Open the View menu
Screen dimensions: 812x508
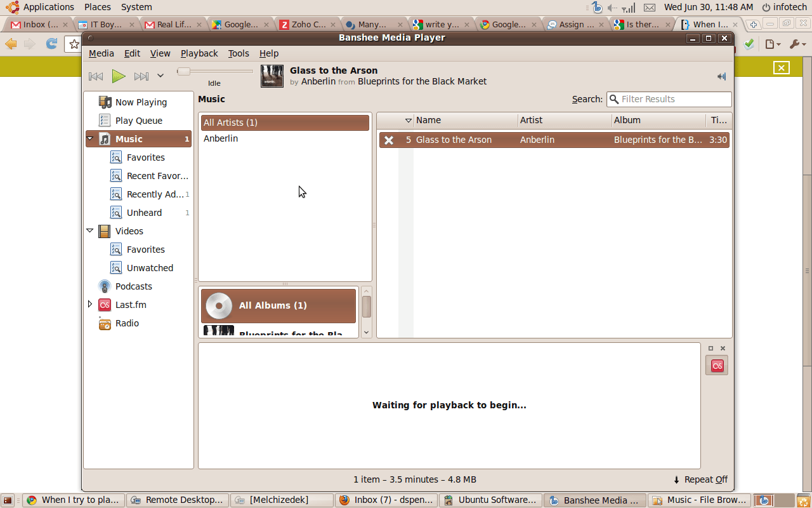160,53
